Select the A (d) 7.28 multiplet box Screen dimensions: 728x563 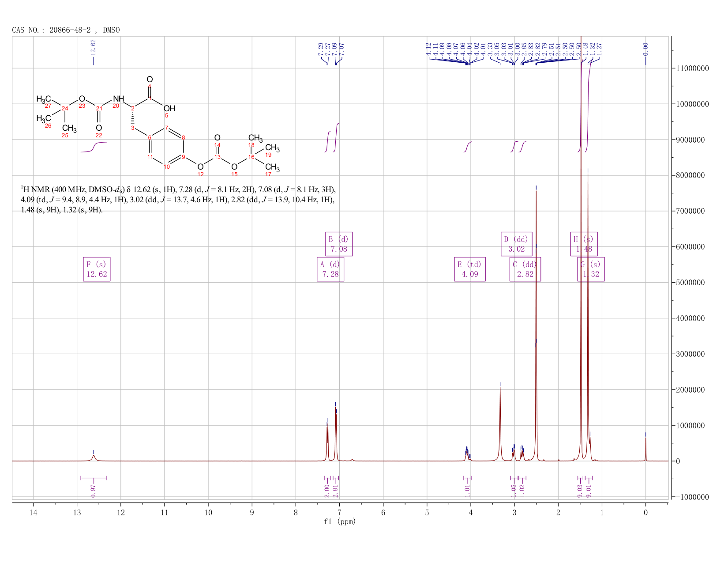(330, 269)
